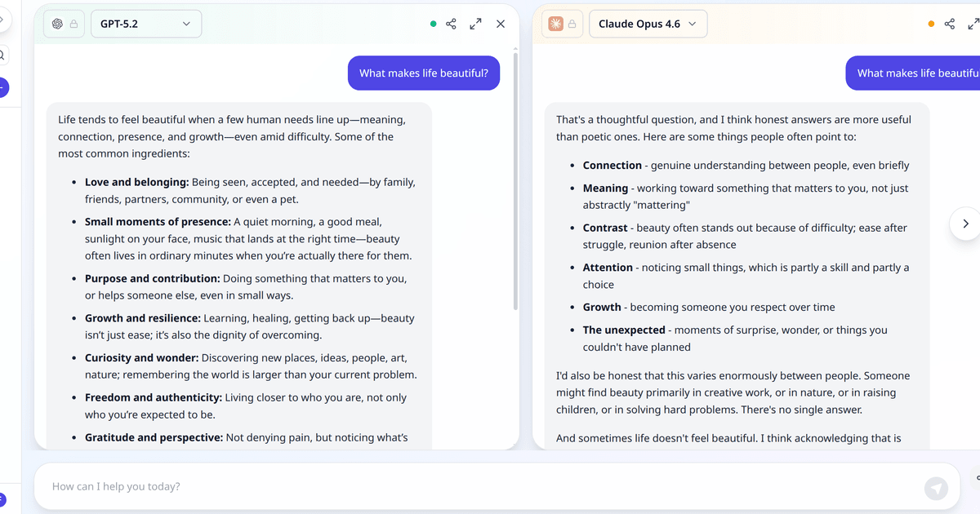
Task: Click the Claude logo icon in right panel
Action: point(556,24)
